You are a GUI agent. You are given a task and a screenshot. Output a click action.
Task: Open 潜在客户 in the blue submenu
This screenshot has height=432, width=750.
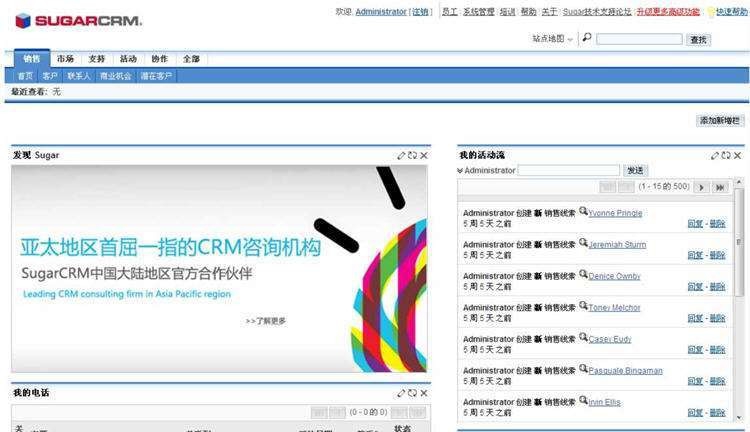(x=156, y=76)
